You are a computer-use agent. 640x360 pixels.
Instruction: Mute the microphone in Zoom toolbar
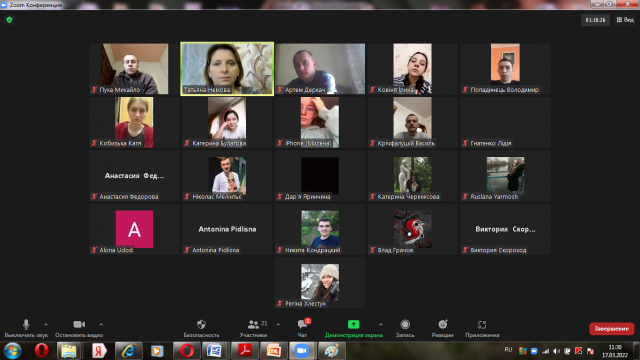click(x=26, y=328)
